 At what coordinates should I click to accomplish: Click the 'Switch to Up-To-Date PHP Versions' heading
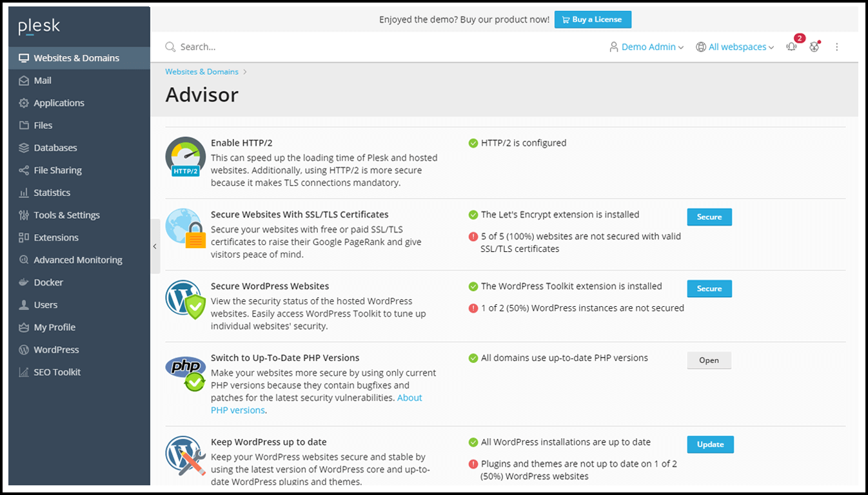pyautogui.click(x=285, y=358)
